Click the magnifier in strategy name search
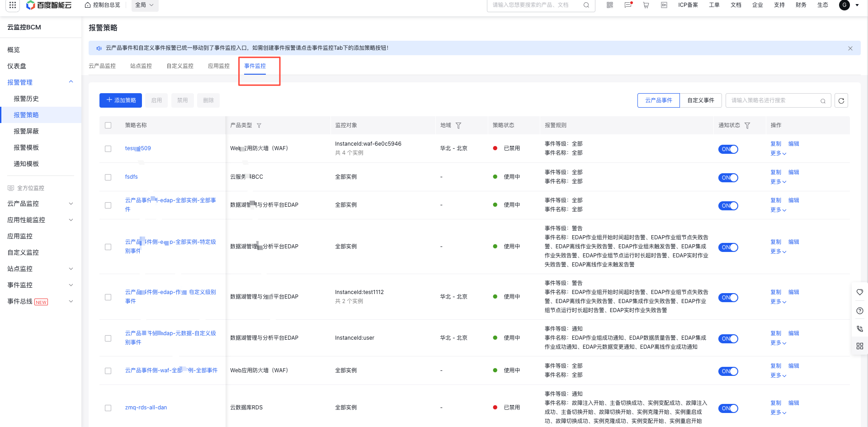Screen dimensions: 868x427 click(823, 101)
